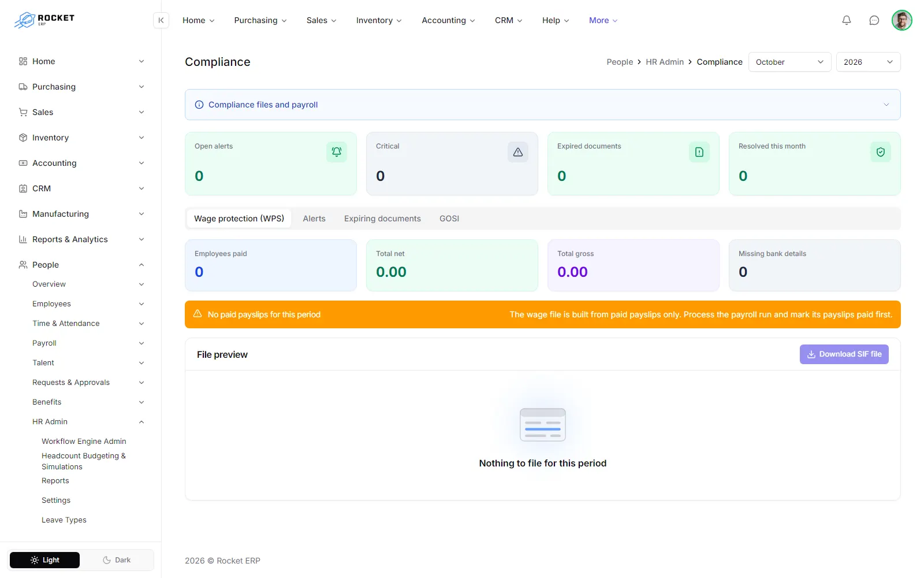This screenshot has width=924, height=578.
Task: Open Employees submenu in sidebar
Action: [88, 304]
